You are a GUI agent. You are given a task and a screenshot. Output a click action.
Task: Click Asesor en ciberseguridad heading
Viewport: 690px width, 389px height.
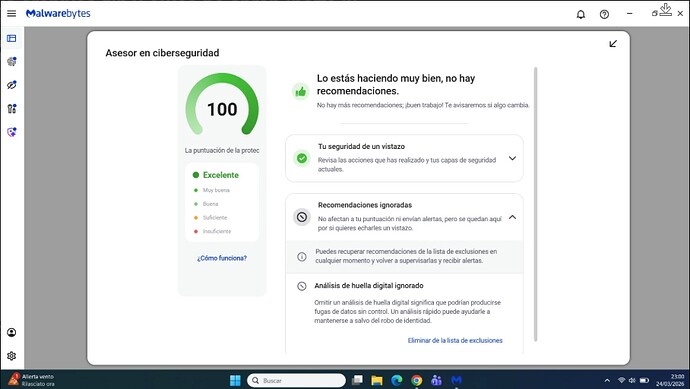coord(162,53)
